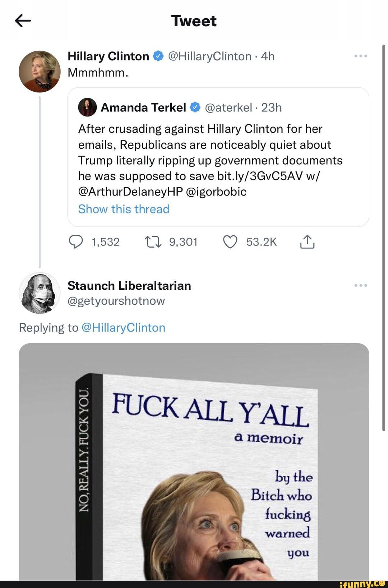The height and width of the screenshot is (588, 388).
Task: Open the Amanda Terkel display name
Action: tap(143, 107)
